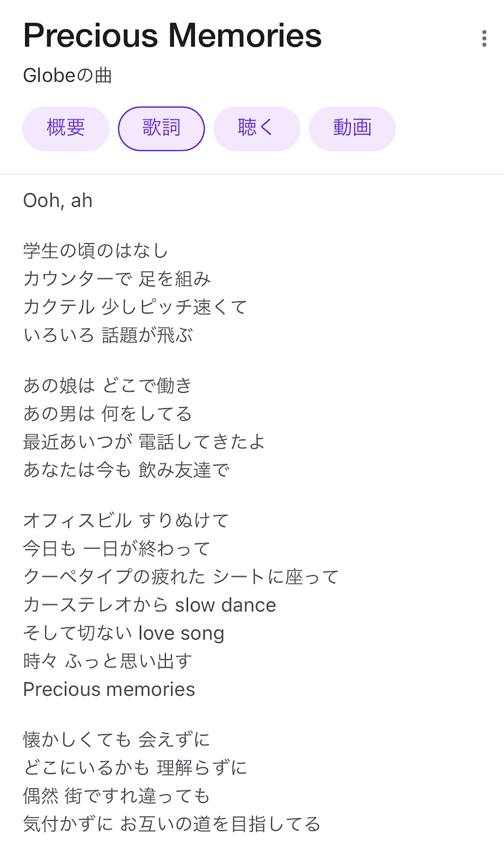The width and height of the screenshot is (504, 843).
Task: Open the 聴く tab
Action: pyautogui.click(x=256, y=128)
